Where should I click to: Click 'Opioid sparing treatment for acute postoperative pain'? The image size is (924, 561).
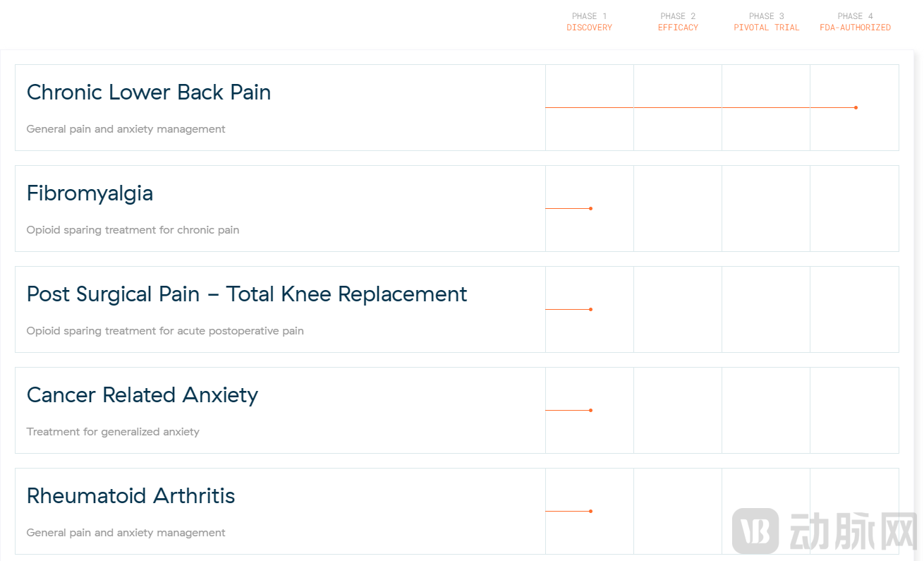165,331
